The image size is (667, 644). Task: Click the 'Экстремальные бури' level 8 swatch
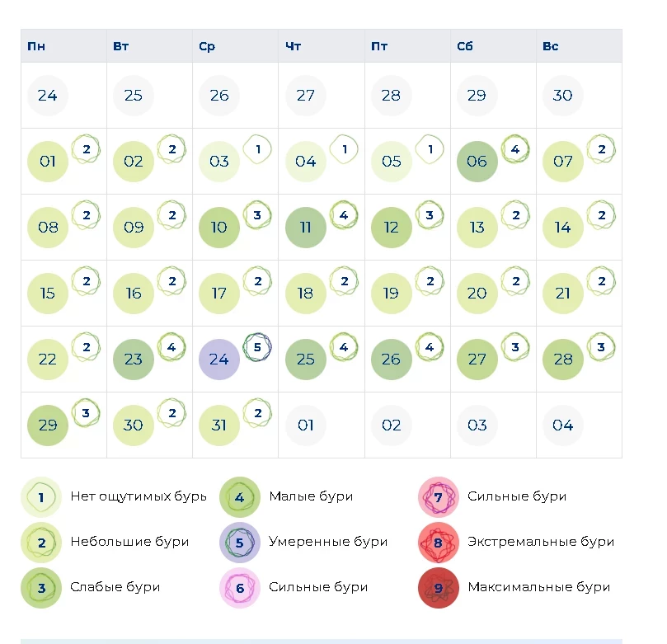(438, 543)
